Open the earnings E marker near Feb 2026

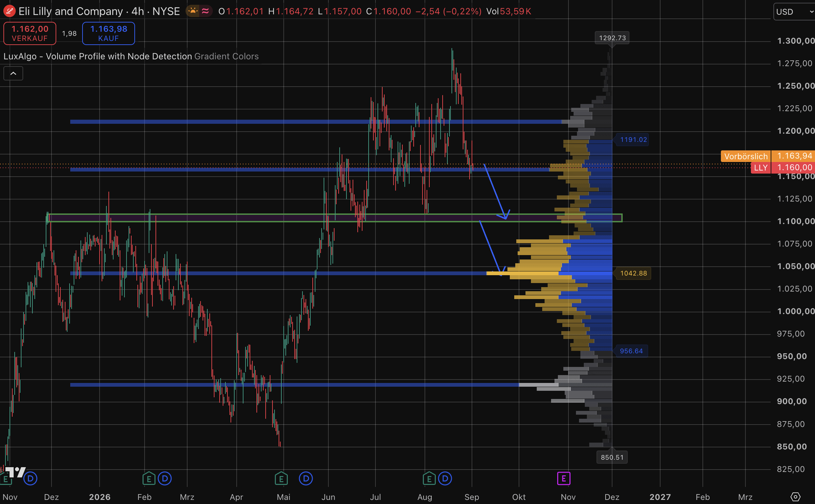coord(149,478)
